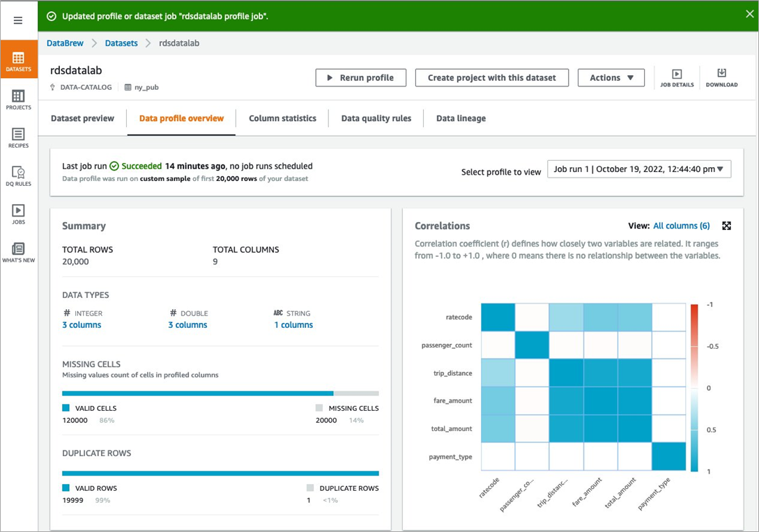759x532 pixels.
Task: Open Data quality rules tab
Action: point(376,118)
